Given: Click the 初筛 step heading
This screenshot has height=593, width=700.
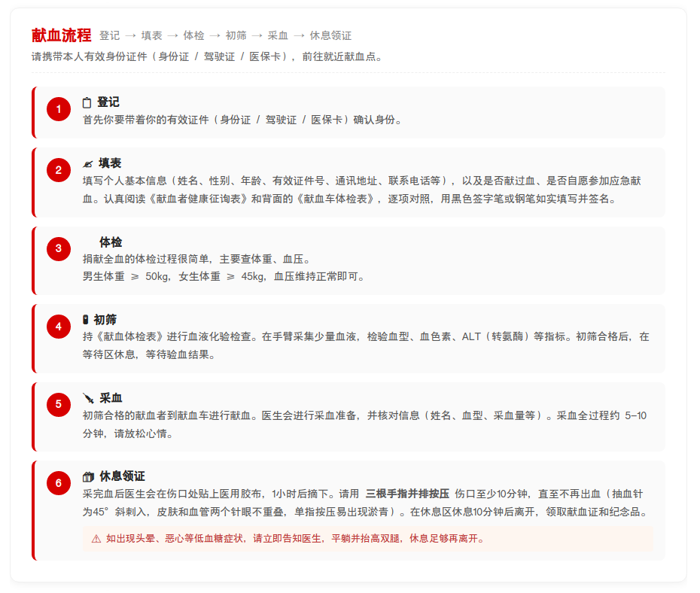Looking at the screenshot, I should pyautogui.click(x=105, y=320).
